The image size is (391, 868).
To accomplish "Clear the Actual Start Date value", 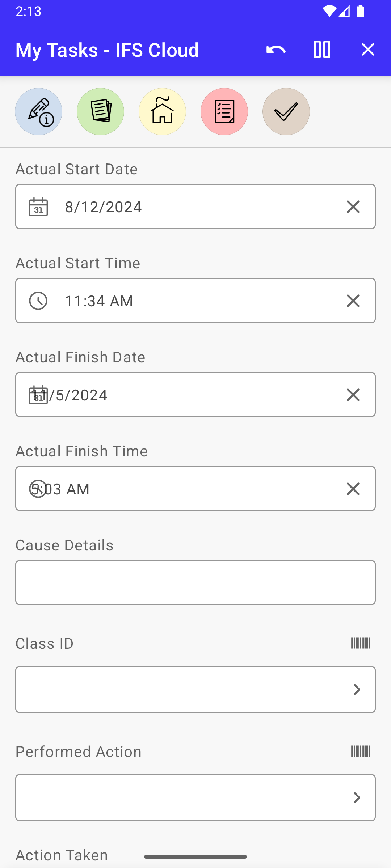I will coord(353,207).
